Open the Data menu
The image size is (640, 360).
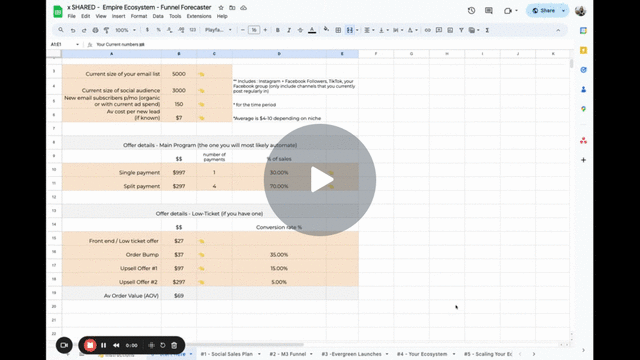pos(158,16)
